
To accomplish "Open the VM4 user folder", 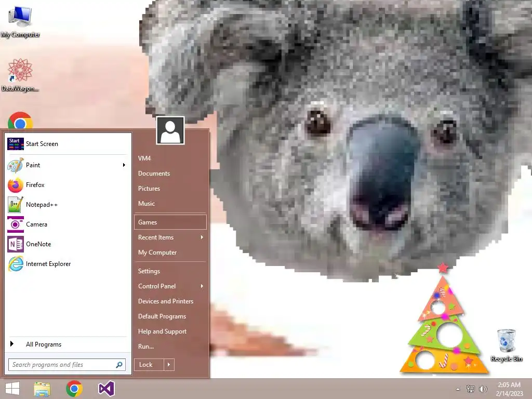I will pos(144,158).
